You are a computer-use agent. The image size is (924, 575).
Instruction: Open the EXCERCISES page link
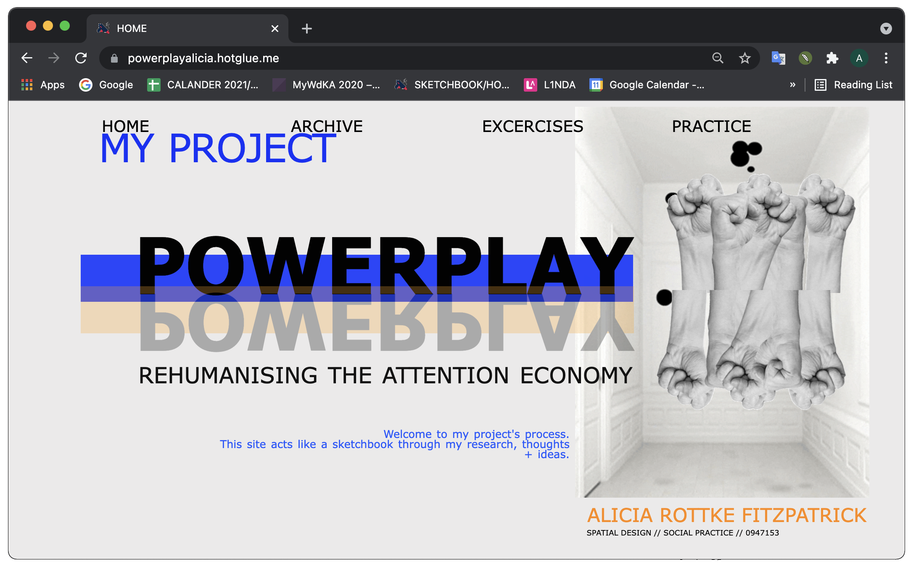tap(532, 126)
